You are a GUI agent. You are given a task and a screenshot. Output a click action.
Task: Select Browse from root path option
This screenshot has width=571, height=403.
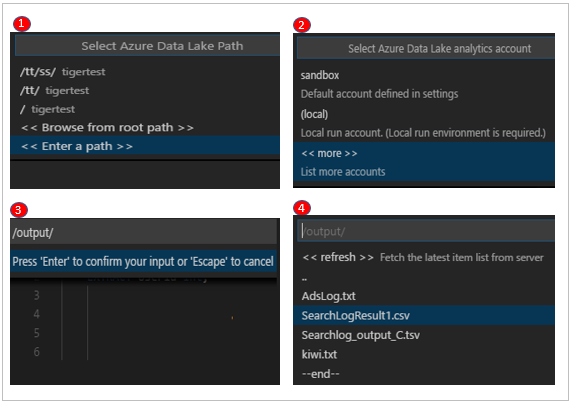pyautogui.click(x=145, y=127)
